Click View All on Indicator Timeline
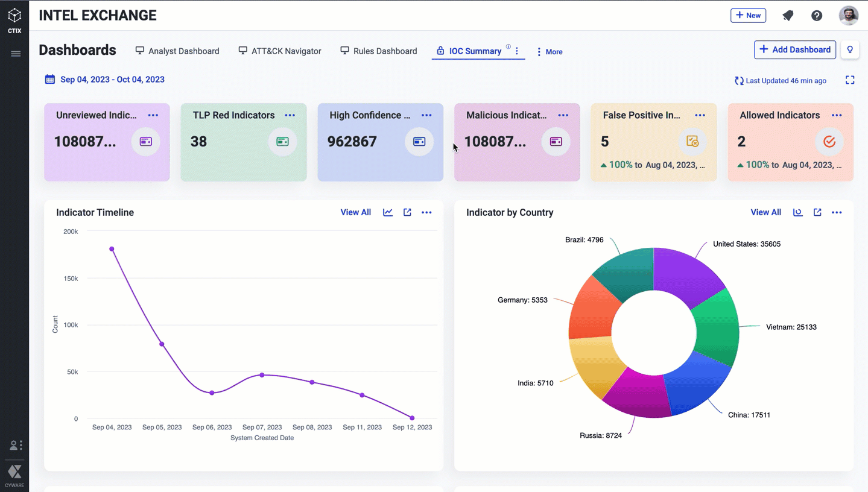Viewport: 868px width, 492px height. (355, 212)
